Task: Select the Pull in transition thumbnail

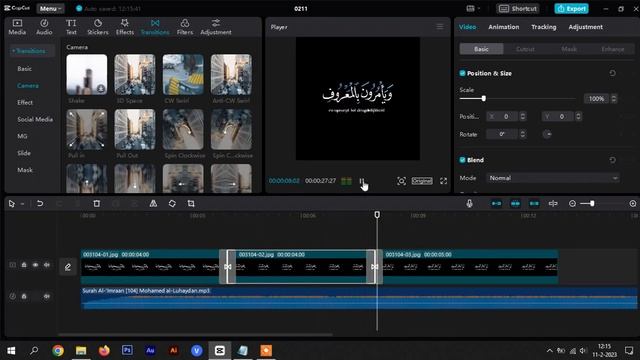Action: click(x=87, y=129)
